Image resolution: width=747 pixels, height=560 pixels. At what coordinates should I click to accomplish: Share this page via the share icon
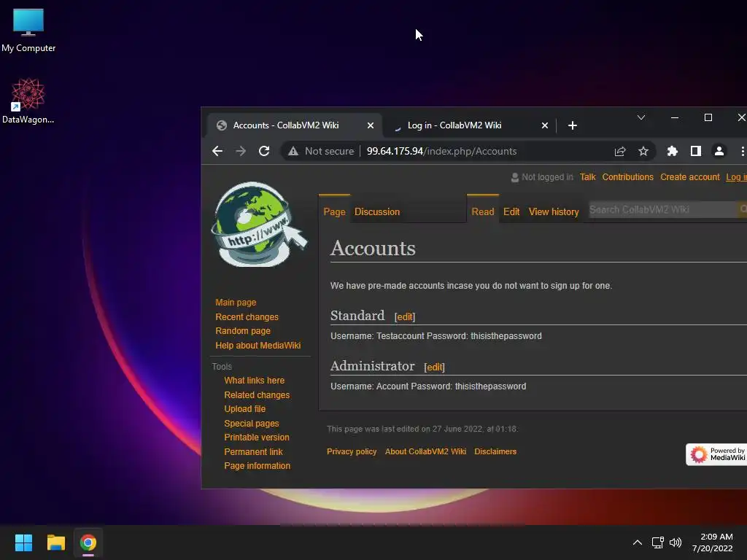620,152
